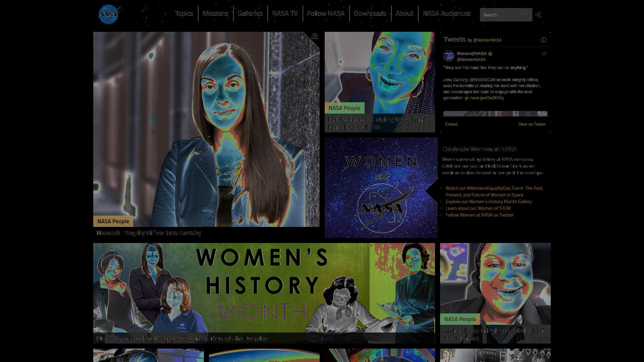This screenshot has width=644, height=362.
Task: Click the search magnifier icon
Action: (x=527, y=15)
